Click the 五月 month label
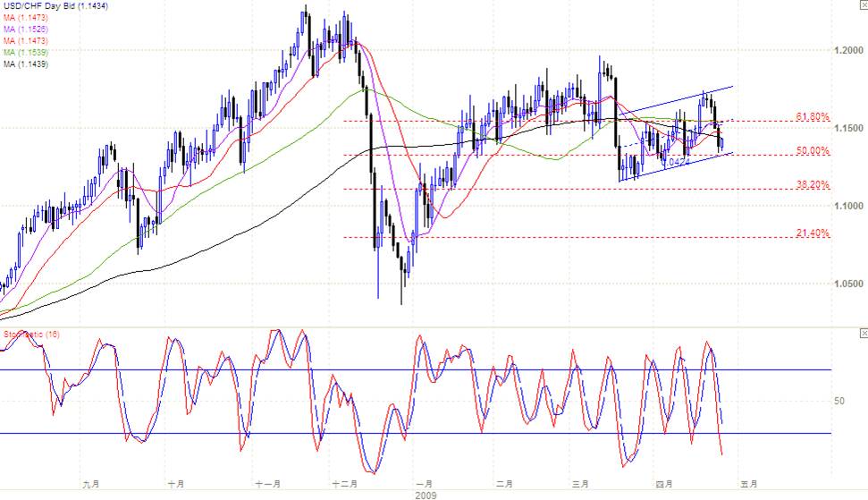 pos(749,484)
